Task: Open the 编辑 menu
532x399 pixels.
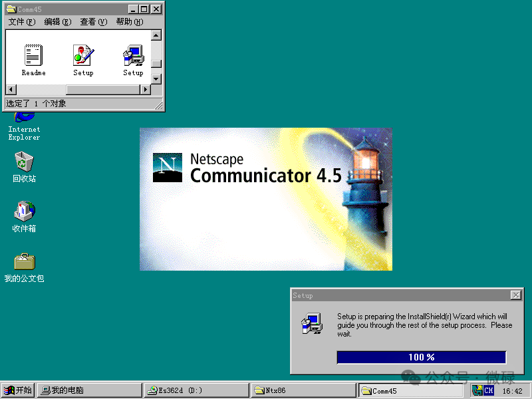Action: point(57,21)
